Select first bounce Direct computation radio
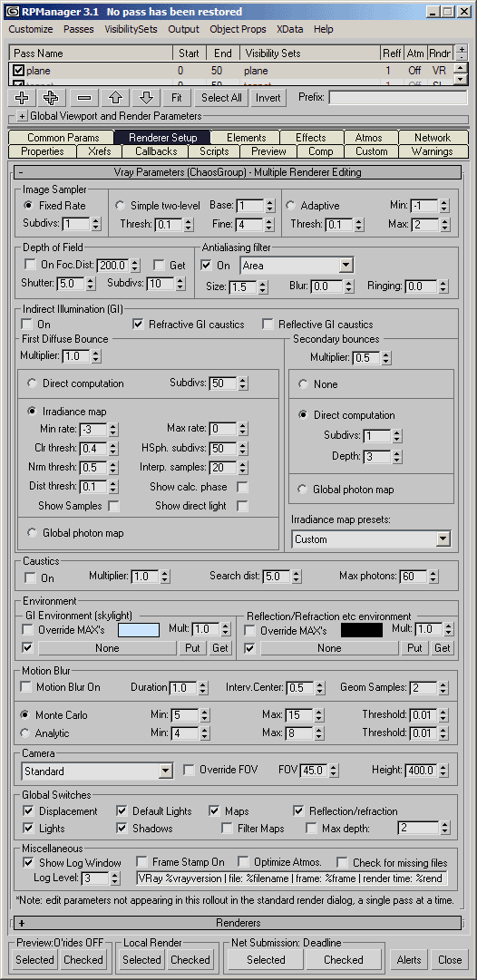The width and height of the screenshot is (477, 980). 31,383
